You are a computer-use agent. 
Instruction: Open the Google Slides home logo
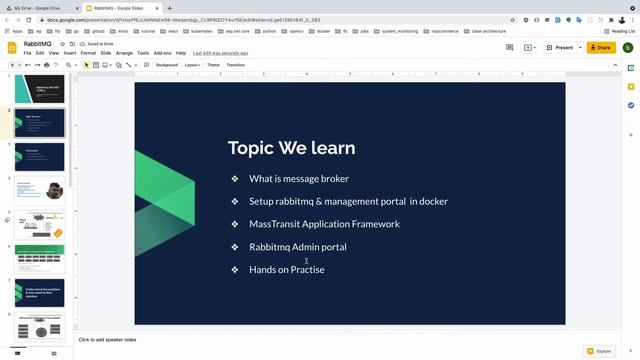click(12, 48)
